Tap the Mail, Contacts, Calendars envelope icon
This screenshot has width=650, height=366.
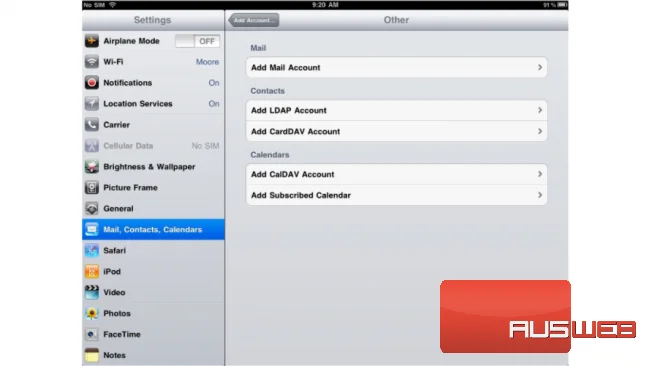[92, 229]
